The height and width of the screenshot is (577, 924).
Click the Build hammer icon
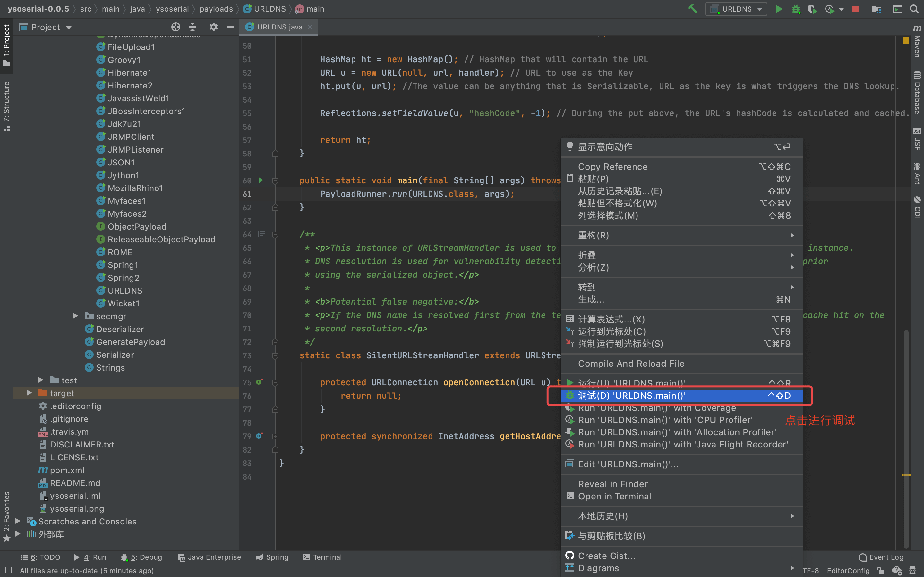[693, 9]
